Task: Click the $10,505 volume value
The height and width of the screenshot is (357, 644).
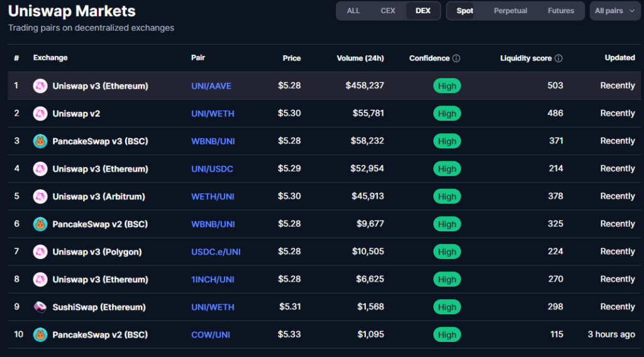Action: click(x=368, y=251)
